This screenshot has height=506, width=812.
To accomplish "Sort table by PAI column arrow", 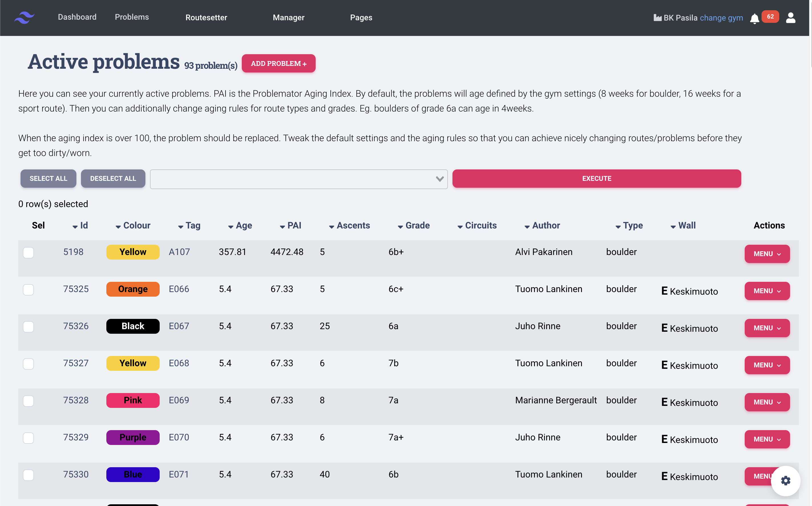I will tap(282, 226).
